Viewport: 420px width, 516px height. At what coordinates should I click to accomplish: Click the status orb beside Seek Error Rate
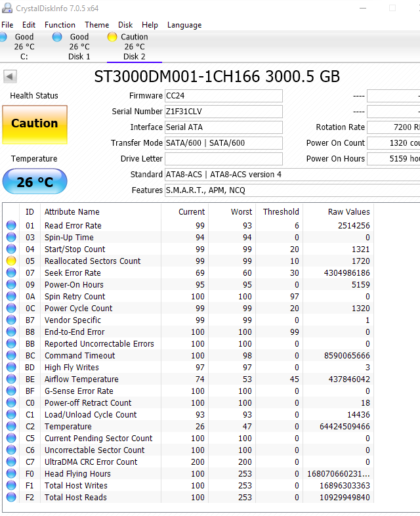11,273
